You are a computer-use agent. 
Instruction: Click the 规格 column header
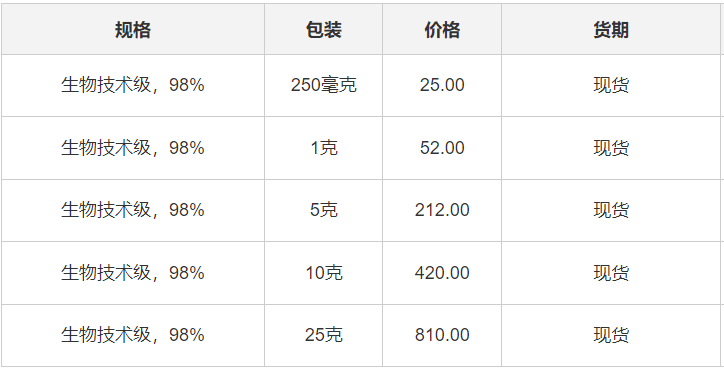click(133, 30)
